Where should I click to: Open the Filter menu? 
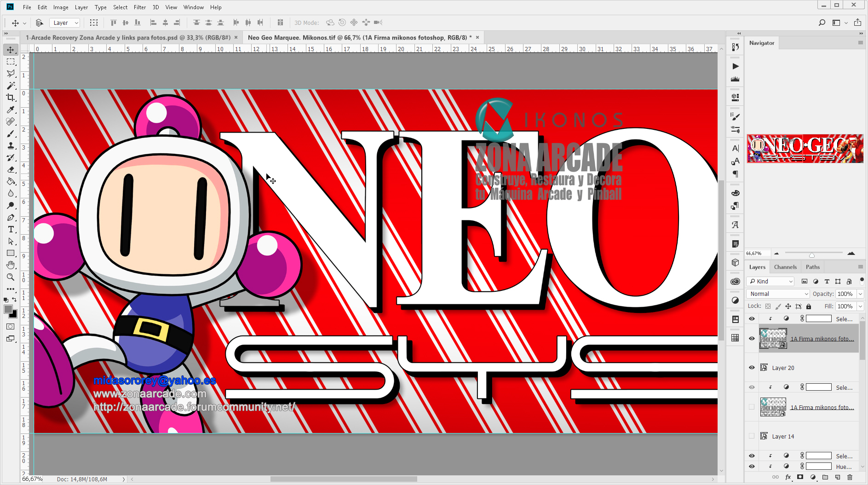139,7
